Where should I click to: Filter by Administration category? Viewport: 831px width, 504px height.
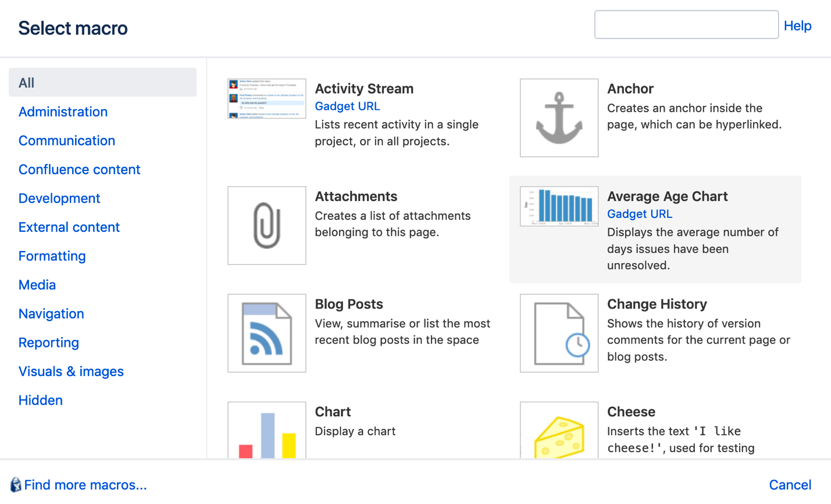point(63,112)
